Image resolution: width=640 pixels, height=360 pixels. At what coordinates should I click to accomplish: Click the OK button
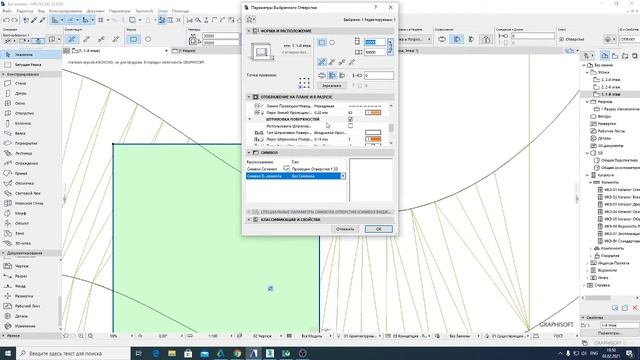(x=379, y=229)
